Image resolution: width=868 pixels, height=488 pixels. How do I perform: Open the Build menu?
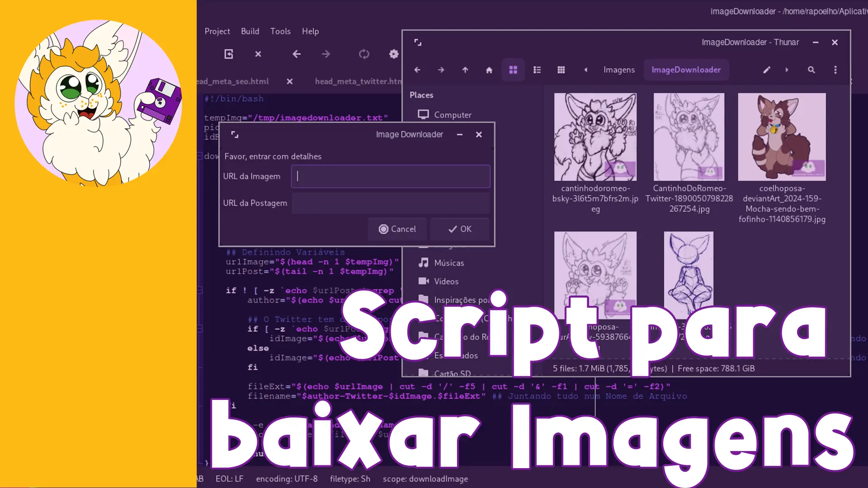[250, 31]
